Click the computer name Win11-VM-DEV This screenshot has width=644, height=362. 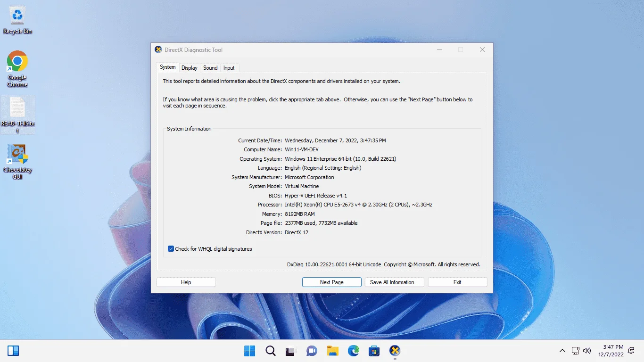(302, 149)
